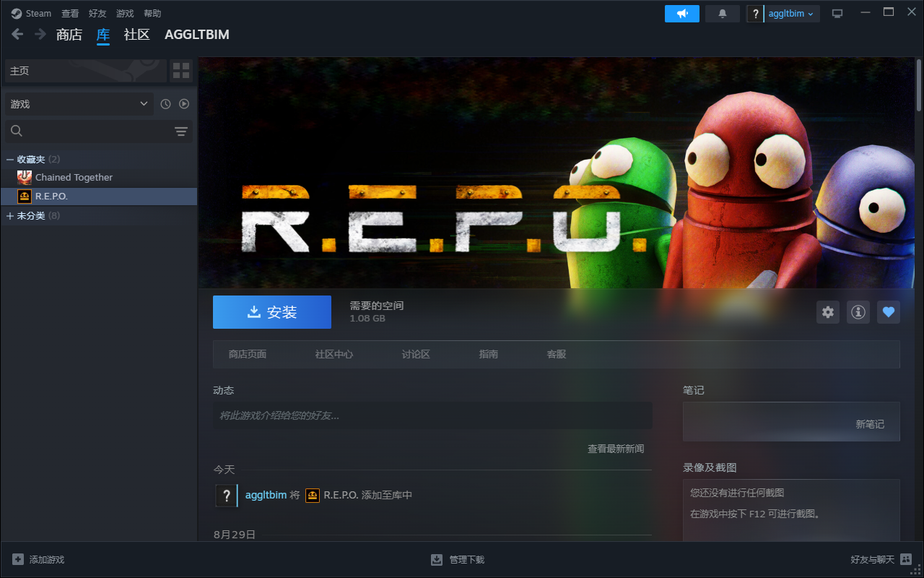Open the 查看 menu
Screen dimensions: 924x578
(70, 14)
